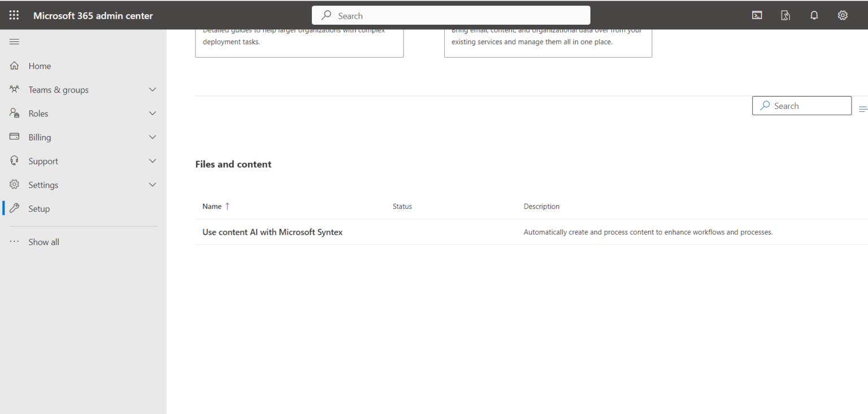Click the Billing card icon in the sidebar
The width and height of the screenshot is (868, 414).
(14, 137)
